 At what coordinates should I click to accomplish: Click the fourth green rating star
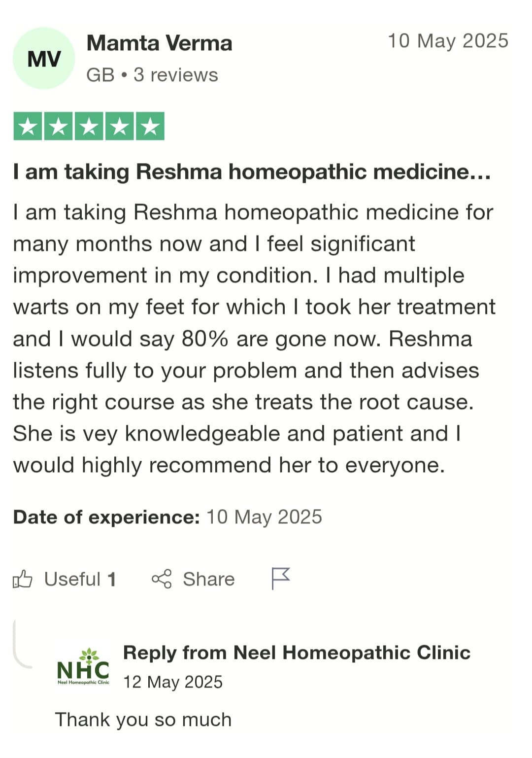click(x=120, y=127)
